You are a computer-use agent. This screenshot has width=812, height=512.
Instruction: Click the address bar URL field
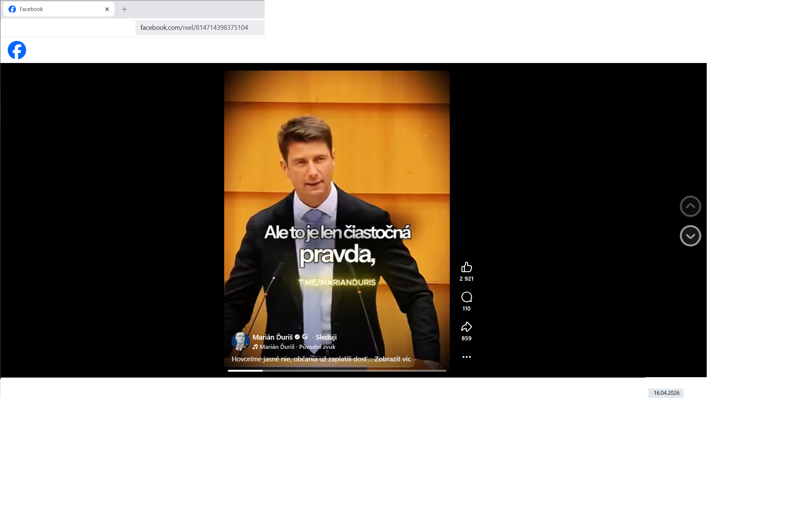pyautogui.click(x=194, y=28)
